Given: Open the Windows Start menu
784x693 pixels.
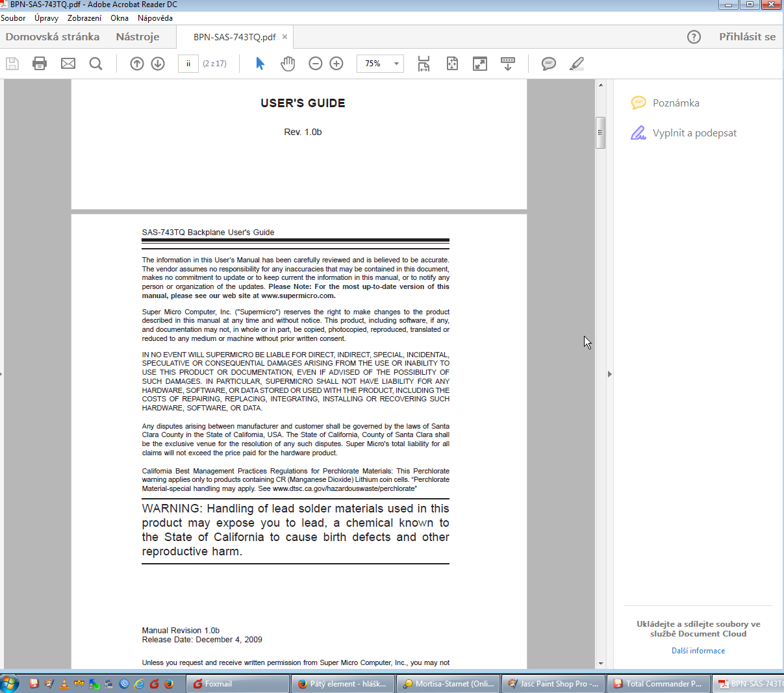Looking at the screenshot, I should [x=10, y=683].
